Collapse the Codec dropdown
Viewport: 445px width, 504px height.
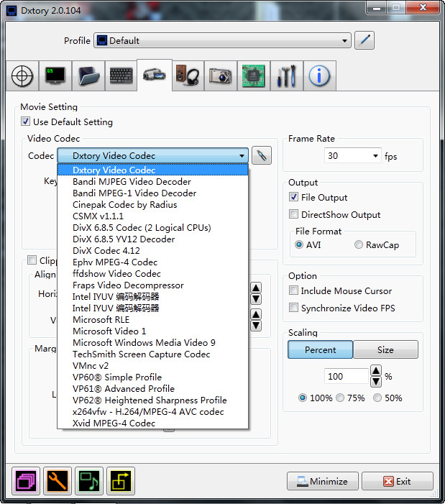tap(152, 155)
